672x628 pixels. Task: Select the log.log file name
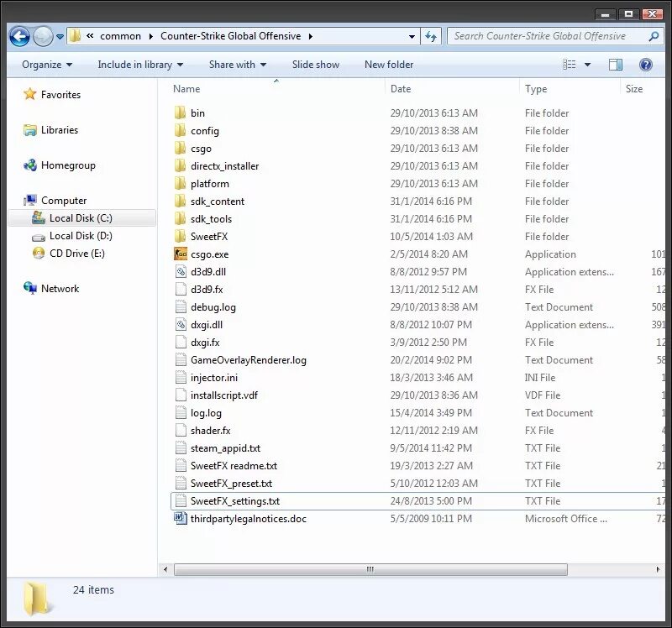click(x=206, y=413)
